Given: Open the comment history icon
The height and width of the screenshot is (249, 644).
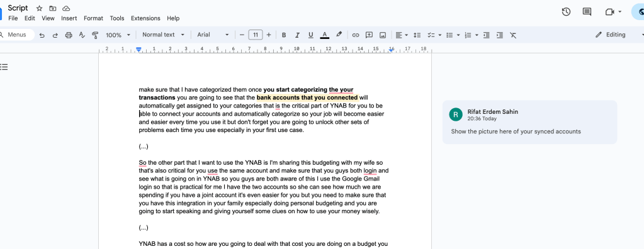Looking at the screenshot, I should click(x=587, y=12).
